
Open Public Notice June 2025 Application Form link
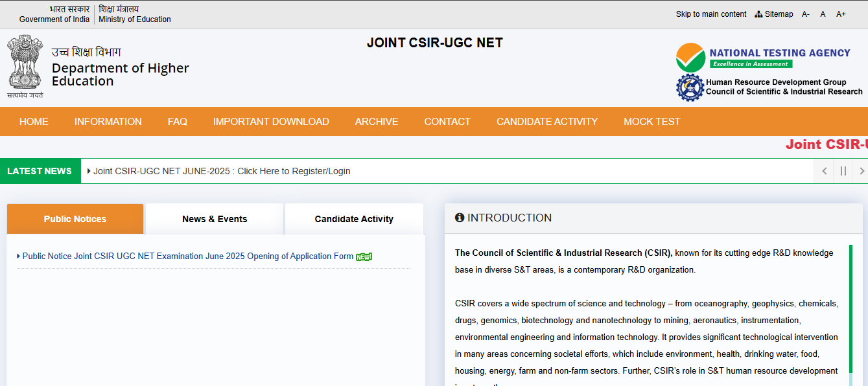click(x=188, y=256)
